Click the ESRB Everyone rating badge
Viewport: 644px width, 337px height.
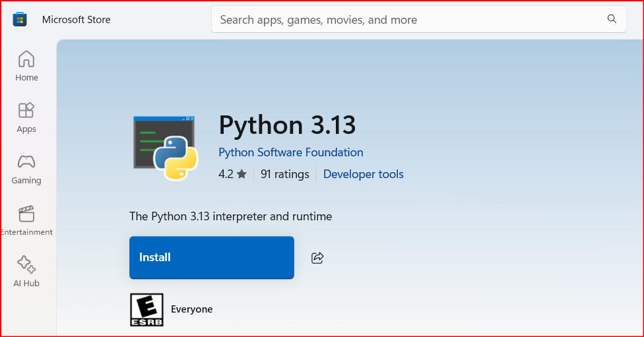[x=146, y=310]
